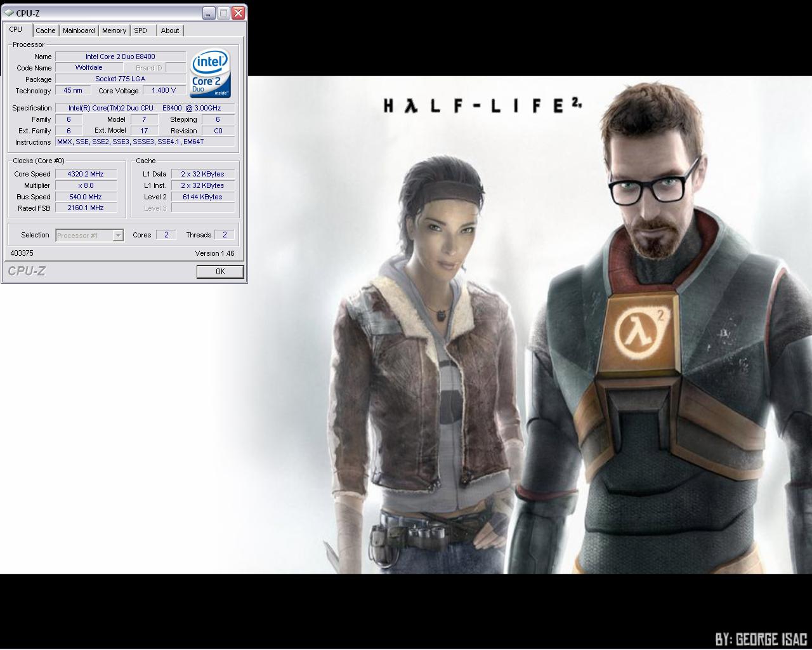
Task: Click the Core Voltage value '1.400 V'
Action: tap(164, 90)
